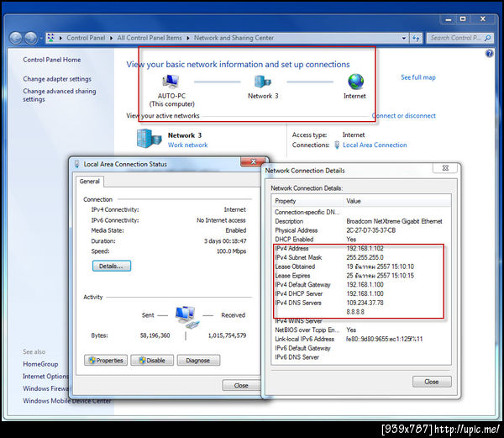Click the Value column header
This screenshot has width=504, height=438.
point(397,201)
